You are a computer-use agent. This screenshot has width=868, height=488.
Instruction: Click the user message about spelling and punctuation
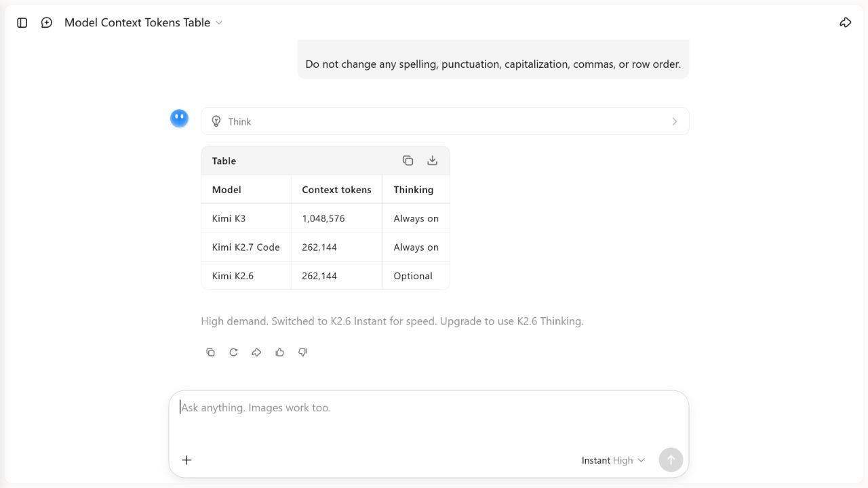click(x=493, y=64)
